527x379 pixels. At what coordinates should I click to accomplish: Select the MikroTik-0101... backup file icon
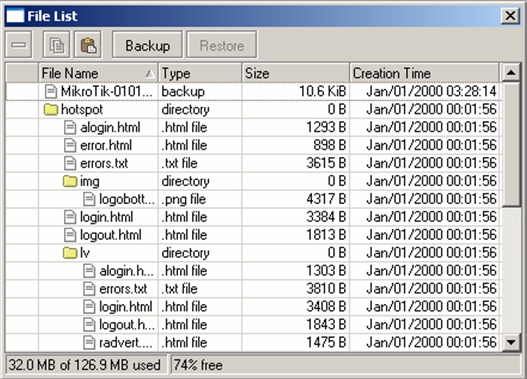(x=51, y=91)
